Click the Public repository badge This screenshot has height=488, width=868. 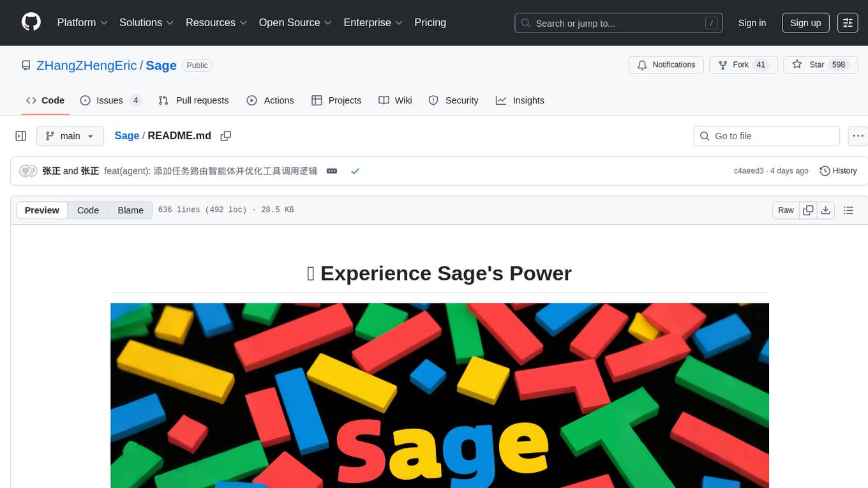(x=197, y=65)
